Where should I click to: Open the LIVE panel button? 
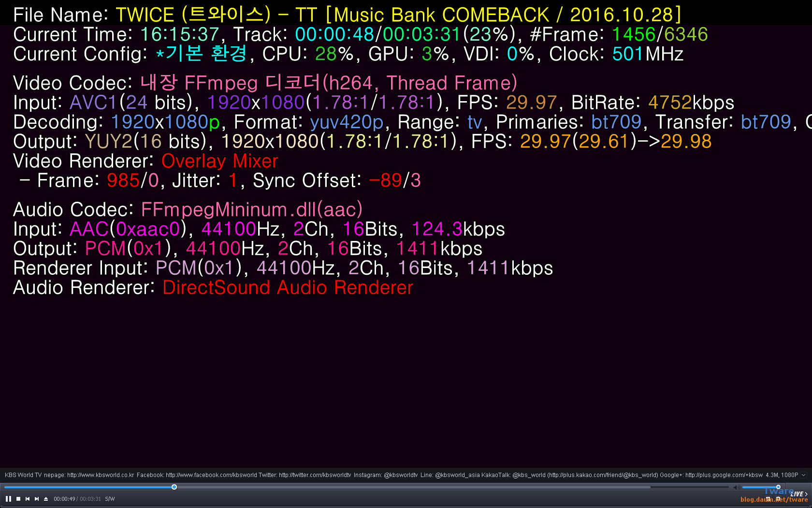798,494
